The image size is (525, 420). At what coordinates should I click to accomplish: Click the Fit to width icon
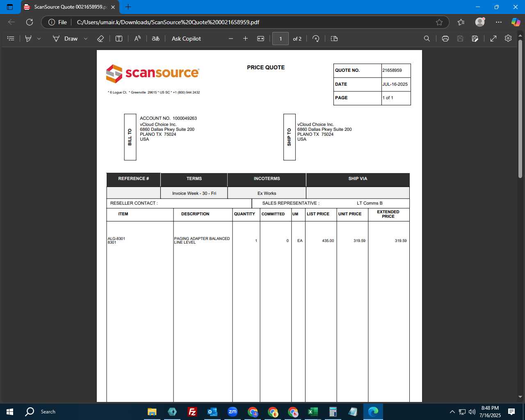tap(260, 39)
